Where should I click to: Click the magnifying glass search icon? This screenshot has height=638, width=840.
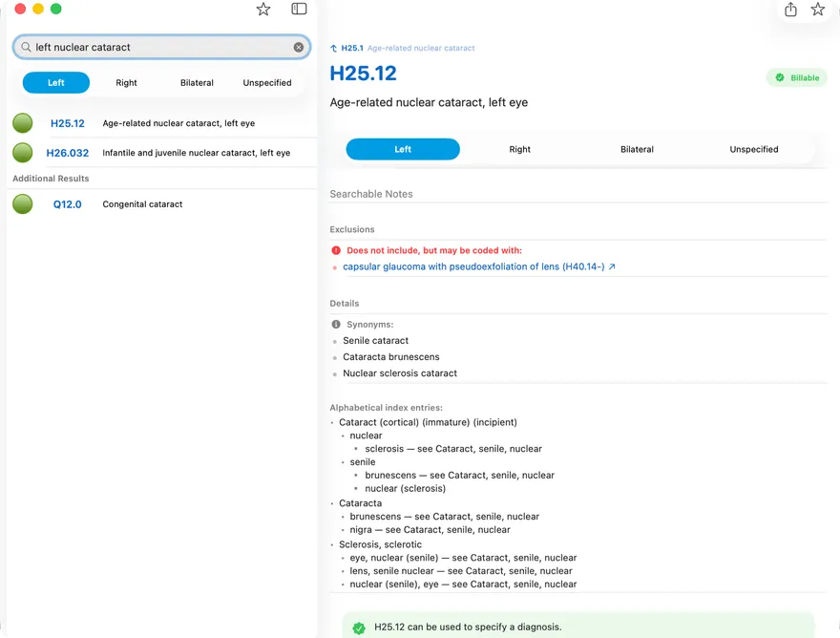tap(26, 47)
